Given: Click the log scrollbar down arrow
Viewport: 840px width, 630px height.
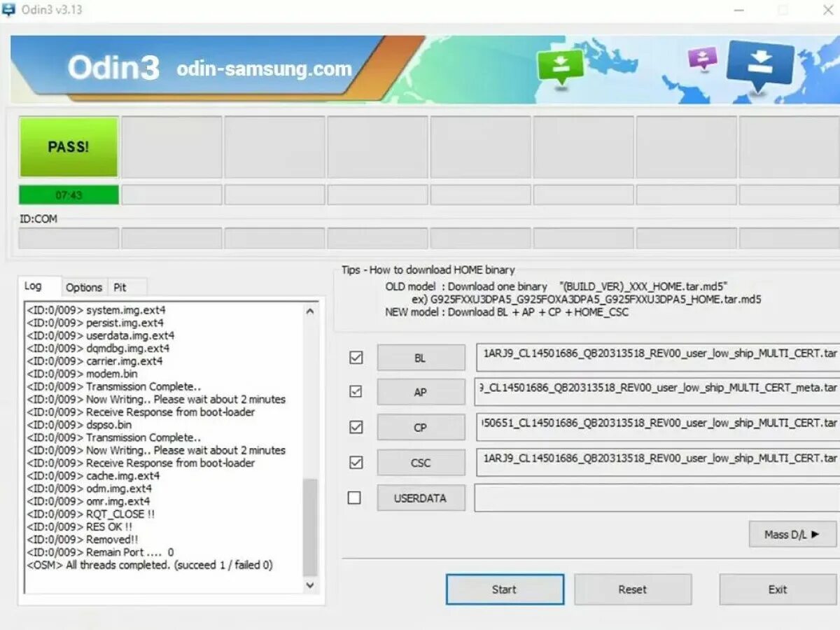Looking at the screenshot, I should tap(310, 586).
